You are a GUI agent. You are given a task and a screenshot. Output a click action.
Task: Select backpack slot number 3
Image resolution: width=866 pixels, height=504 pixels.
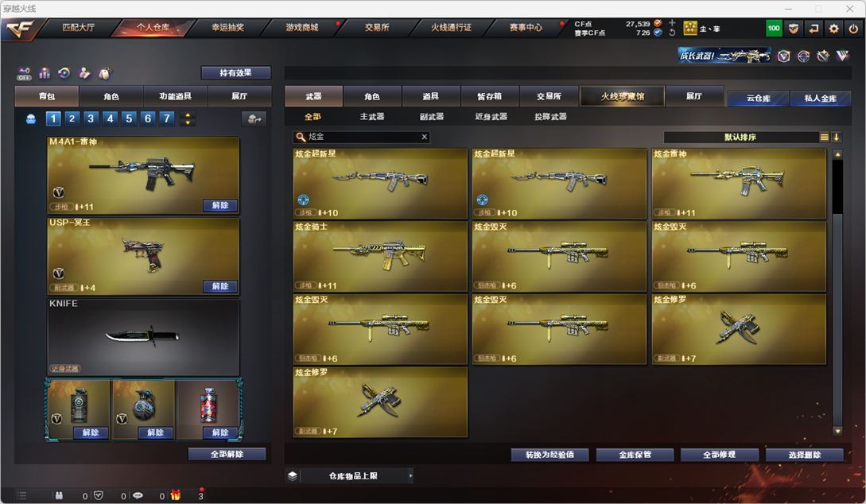[x=91, y=118]
